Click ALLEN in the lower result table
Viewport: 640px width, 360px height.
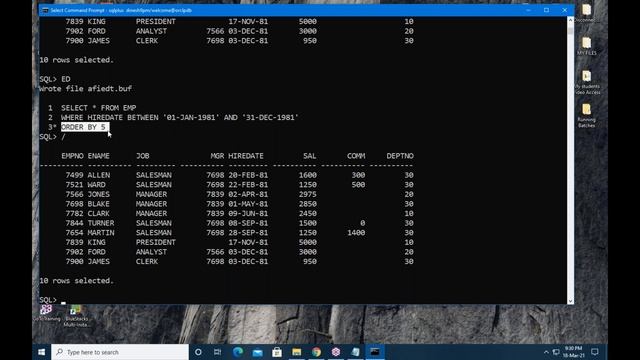click(99, 175)
